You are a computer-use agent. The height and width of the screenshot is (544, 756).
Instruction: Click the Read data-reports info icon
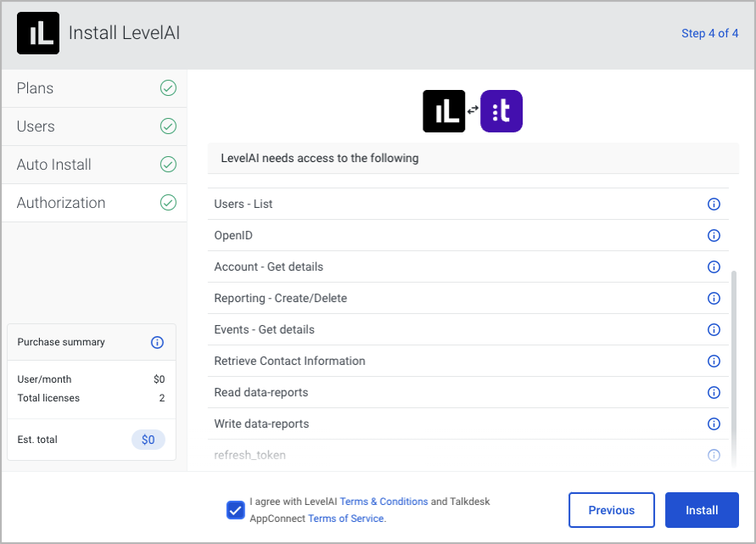[714, 392]
